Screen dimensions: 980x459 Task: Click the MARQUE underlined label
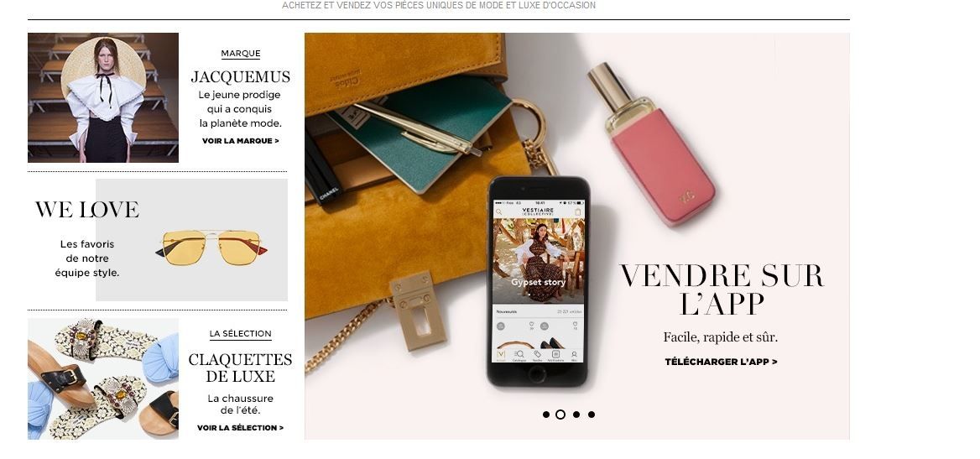pos(241,54)
